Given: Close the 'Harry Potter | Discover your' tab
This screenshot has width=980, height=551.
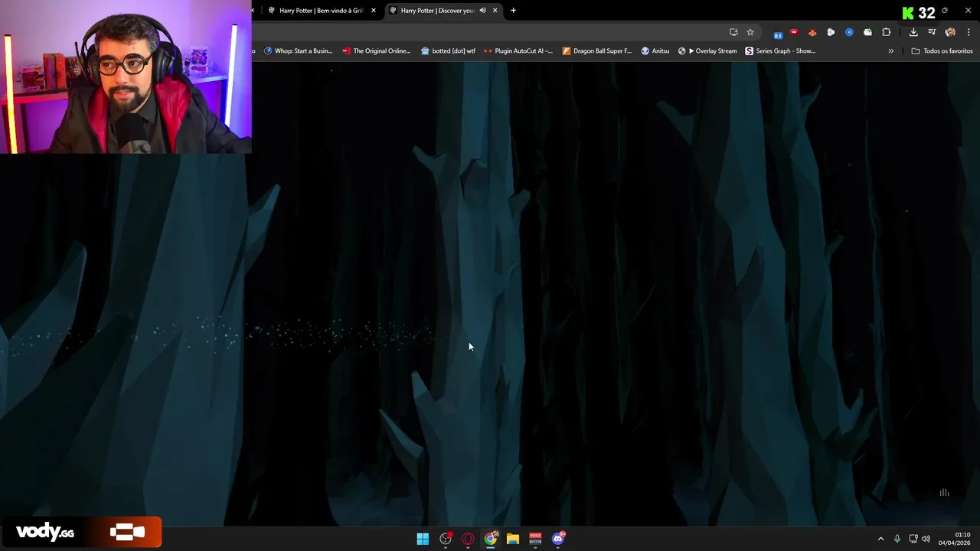Looking at the screenshot, I should pos(495,11).
